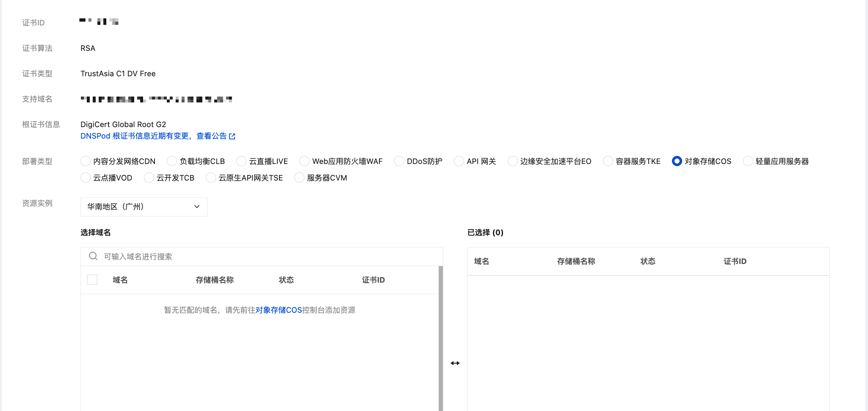Click the domain search input field

coord(262,256)
